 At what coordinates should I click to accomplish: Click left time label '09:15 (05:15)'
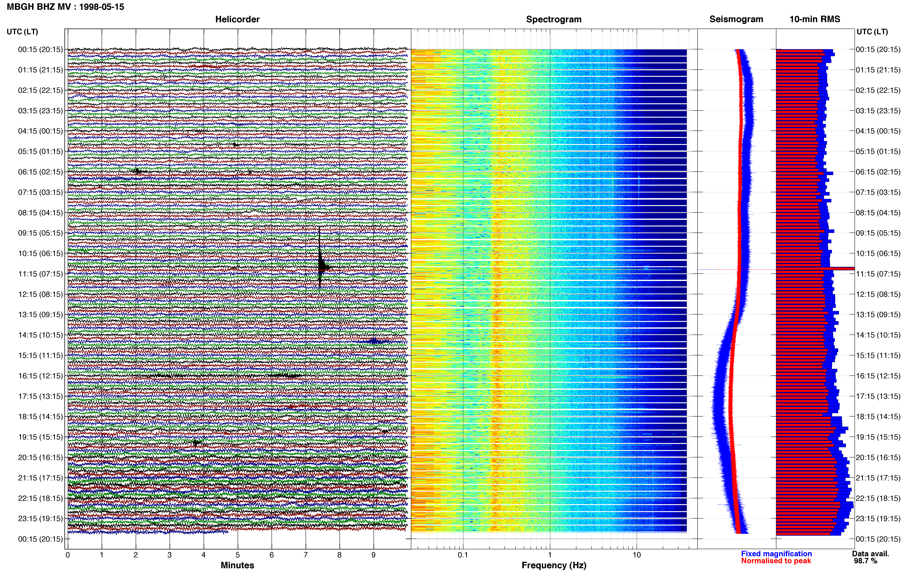(x=41, y=233)
